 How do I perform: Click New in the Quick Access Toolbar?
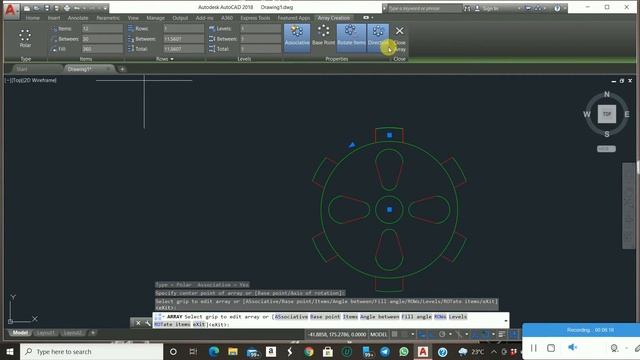(27, 8)
